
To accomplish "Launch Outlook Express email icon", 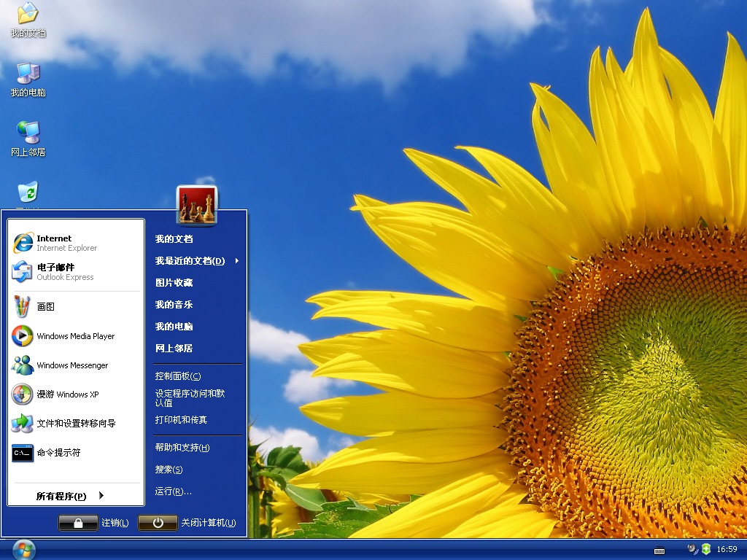I will point(23,272).
